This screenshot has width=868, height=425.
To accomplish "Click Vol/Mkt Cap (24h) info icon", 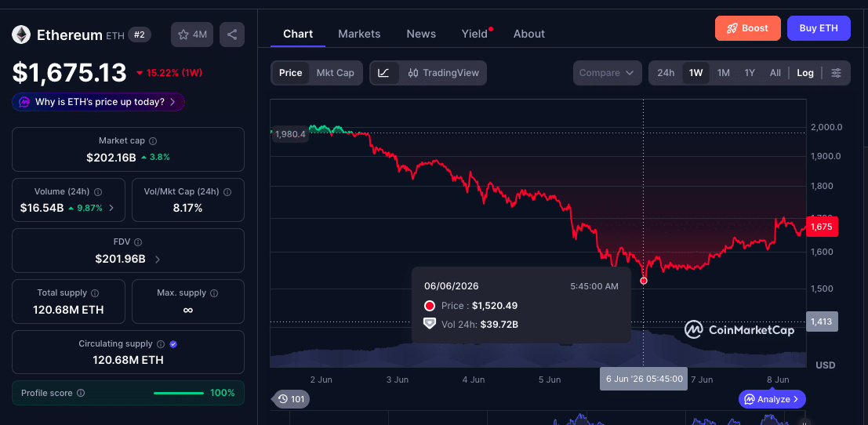I will 227,192.
